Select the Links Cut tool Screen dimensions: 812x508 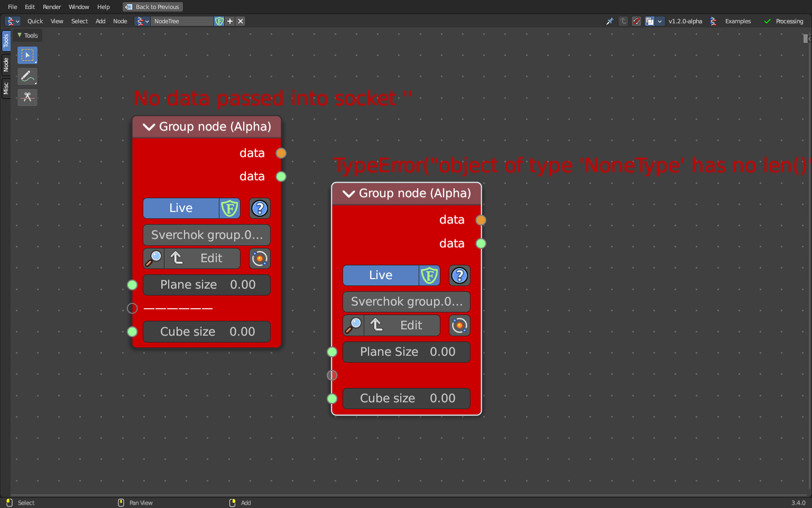tap(27, 97)
